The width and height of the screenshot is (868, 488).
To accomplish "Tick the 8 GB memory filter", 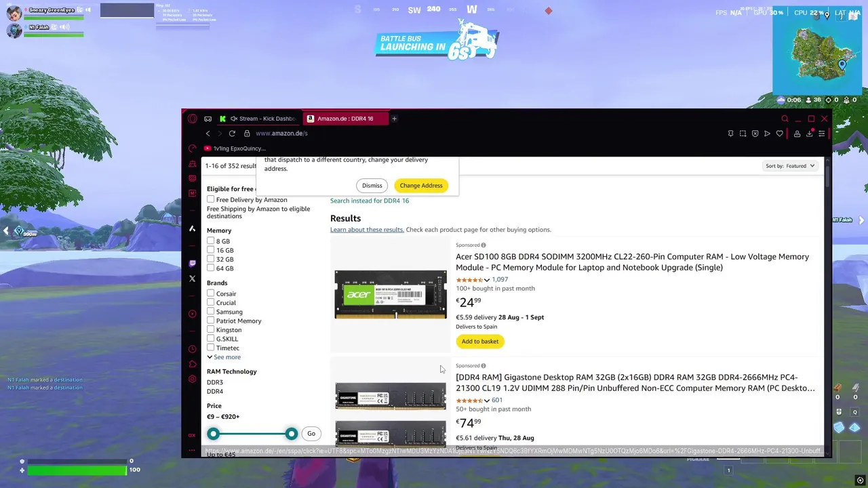I will (211, 241).
